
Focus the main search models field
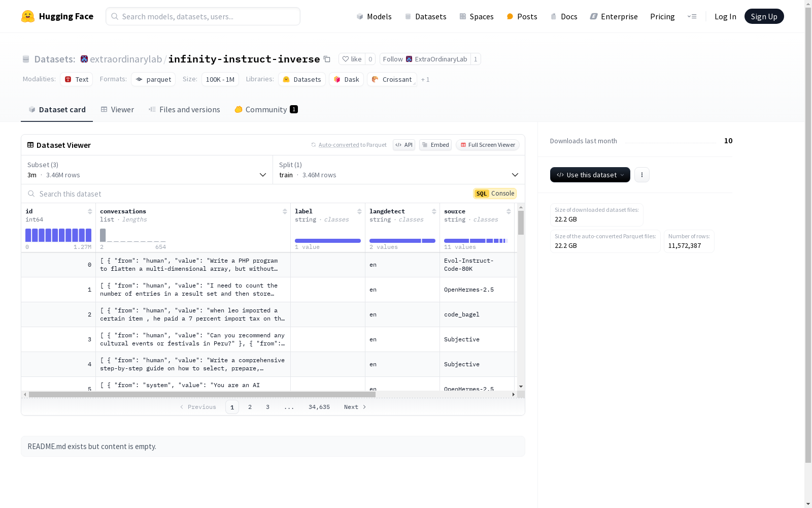pyautogui.click(x=203, y=16)
